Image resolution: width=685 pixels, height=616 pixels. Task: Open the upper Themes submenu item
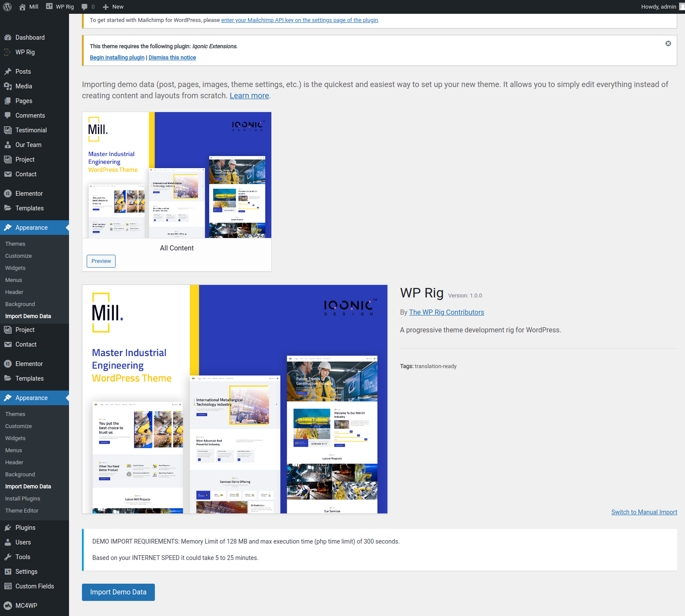click(x=15, y=244)
